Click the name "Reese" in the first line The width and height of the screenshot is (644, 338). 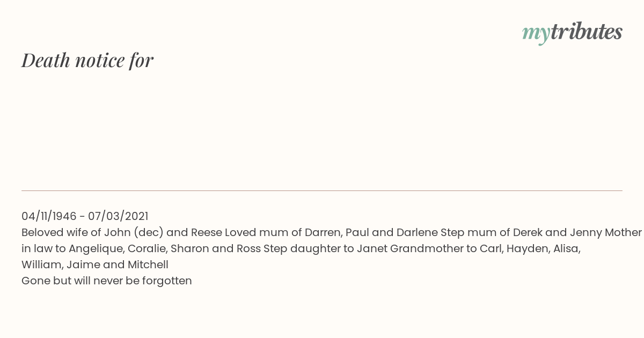coord(207,232)
